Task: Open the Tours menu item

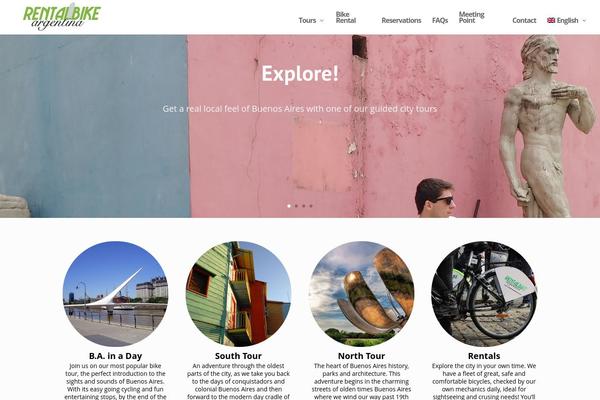Action: tap(307, 20)
